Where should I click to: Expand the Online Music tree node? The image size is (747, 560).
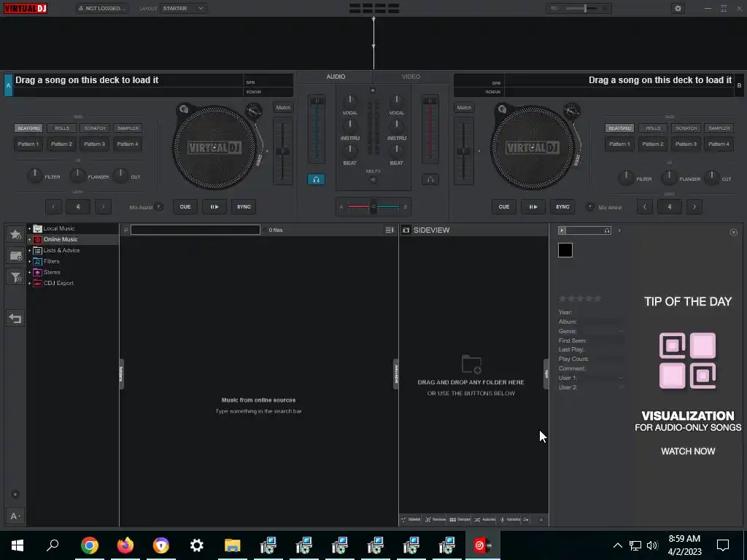[x=29, y=239]
